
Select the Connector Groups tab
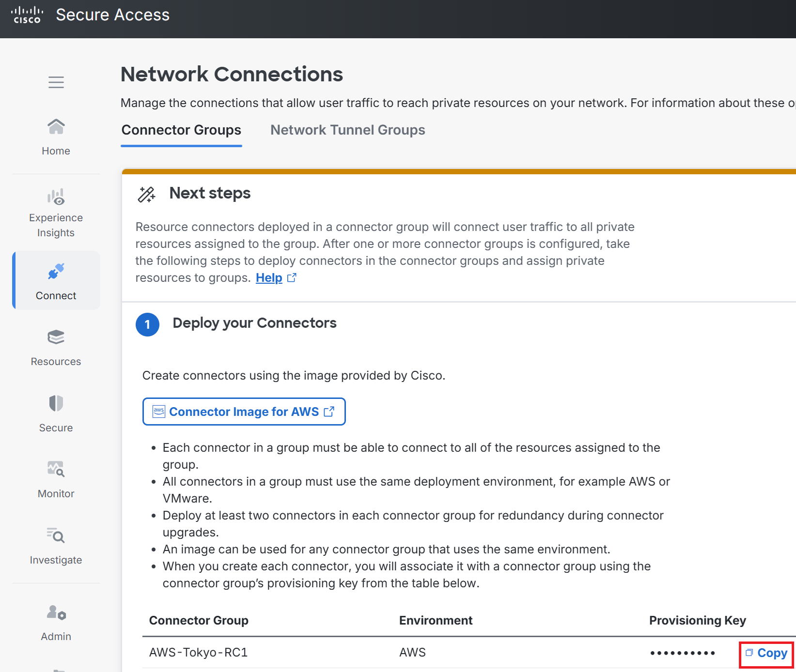click(x=181, y=130)
